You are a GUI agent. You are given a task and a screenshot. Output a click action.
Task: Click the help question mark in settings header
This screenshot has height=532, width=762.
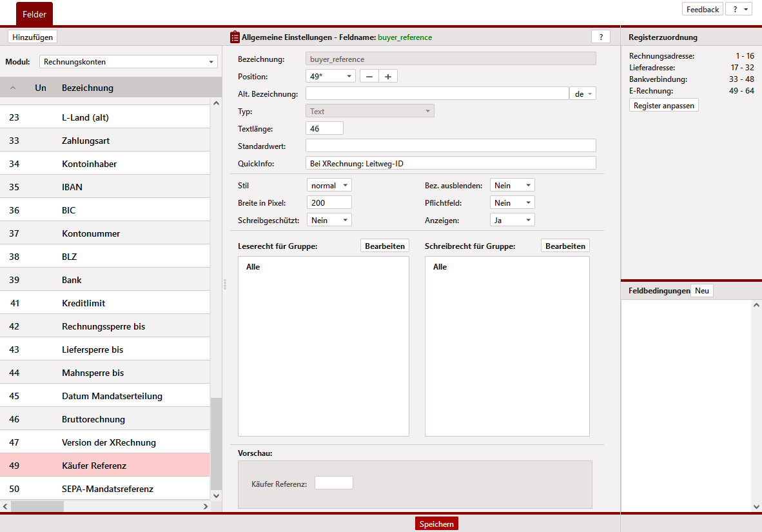coord(600,37)
